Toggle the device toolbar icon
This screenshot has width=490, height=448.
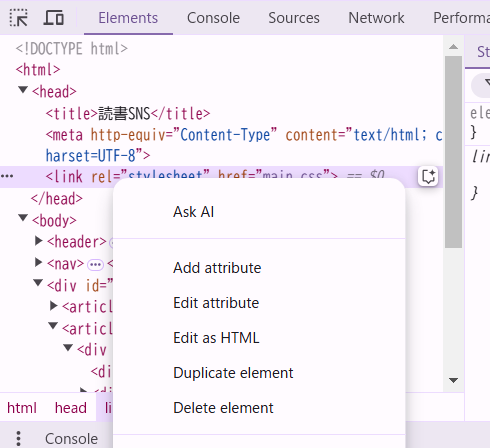point(53,18)
